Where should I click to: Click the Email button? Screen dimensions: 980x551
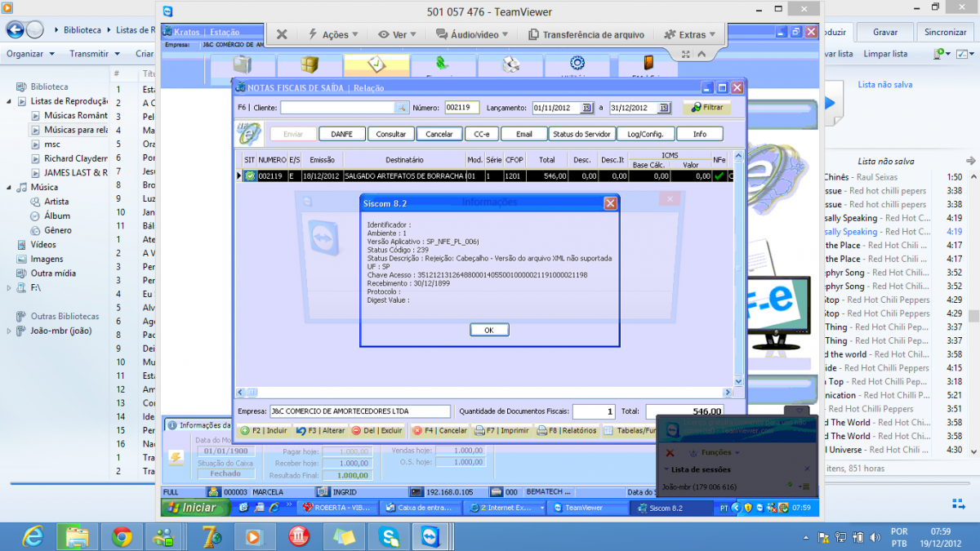coord(523,134)
